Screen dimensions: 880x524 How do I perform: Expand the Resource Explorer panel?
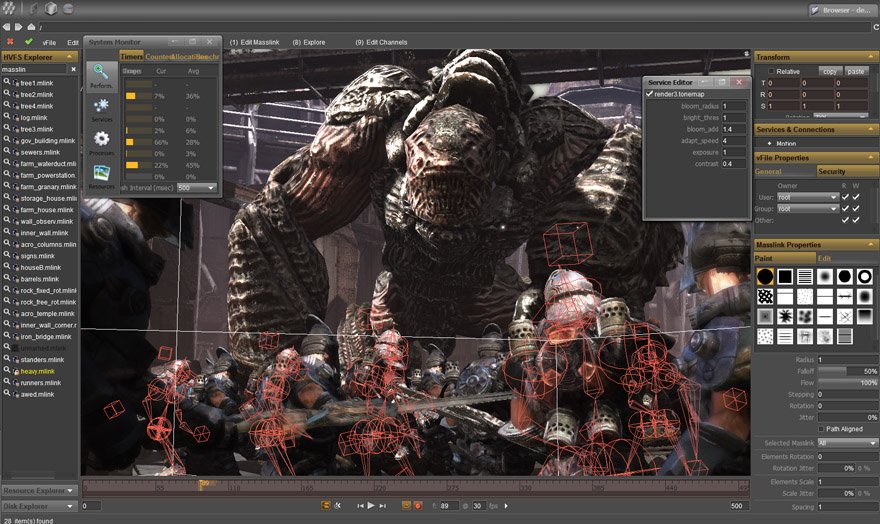[x=39, y=490]
